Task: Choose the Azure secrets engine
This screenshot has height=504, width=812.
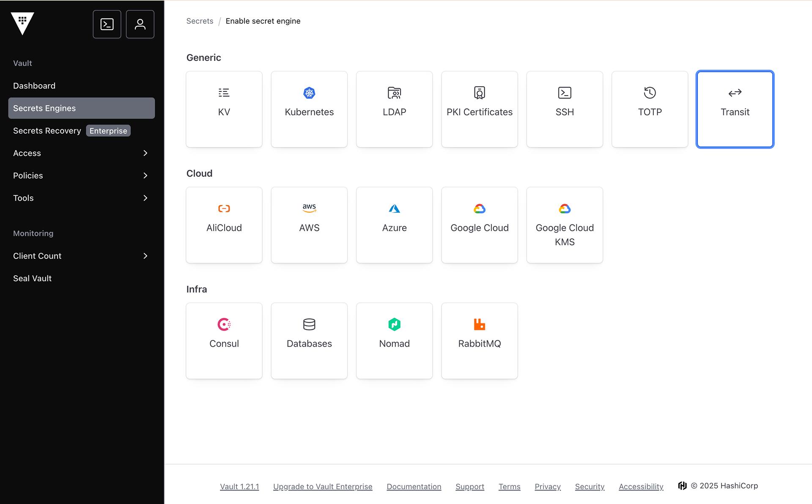Action: pyautogui.click(x=394, y=225)
